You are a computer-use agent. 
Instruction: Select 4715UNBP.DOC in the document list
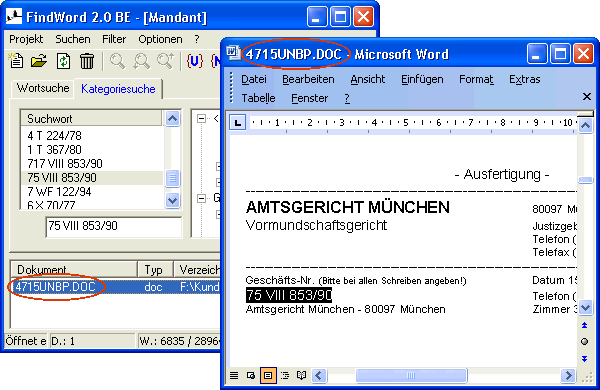pos(55,287)
